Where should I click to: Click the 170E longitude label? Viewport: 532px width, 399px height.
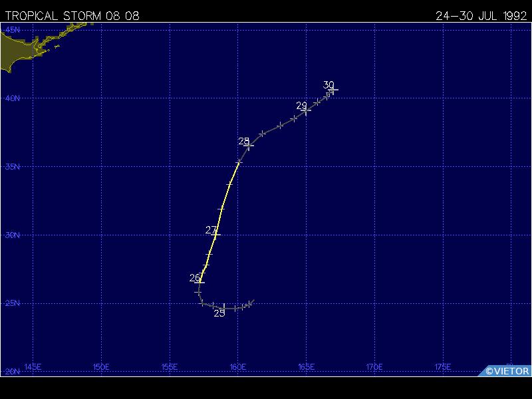click(374, 367)
